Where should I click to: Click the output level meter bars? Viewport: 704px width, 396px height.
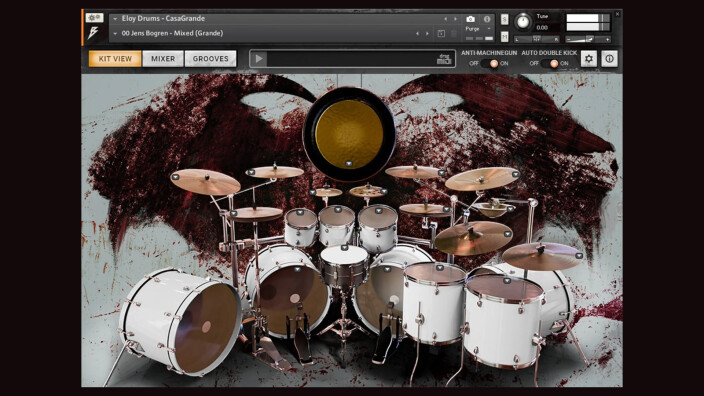(x=588, y=22)
